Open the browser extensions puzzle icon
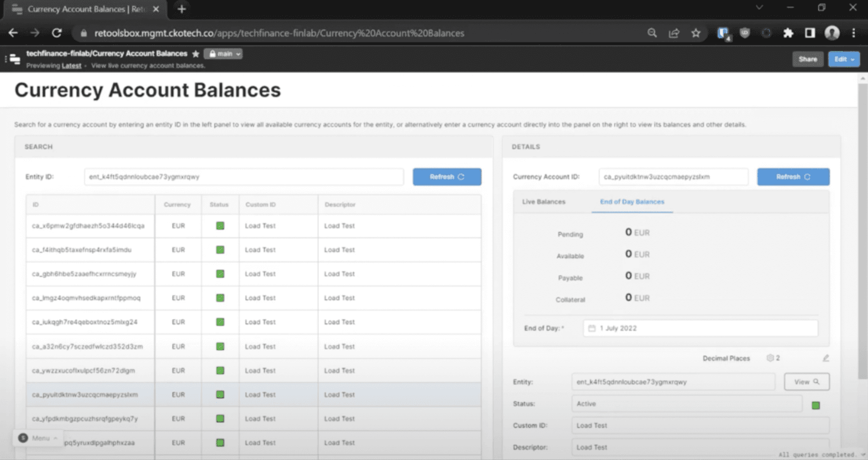The image size is (868, 460). pyautogui.click(x=788, y=33)
